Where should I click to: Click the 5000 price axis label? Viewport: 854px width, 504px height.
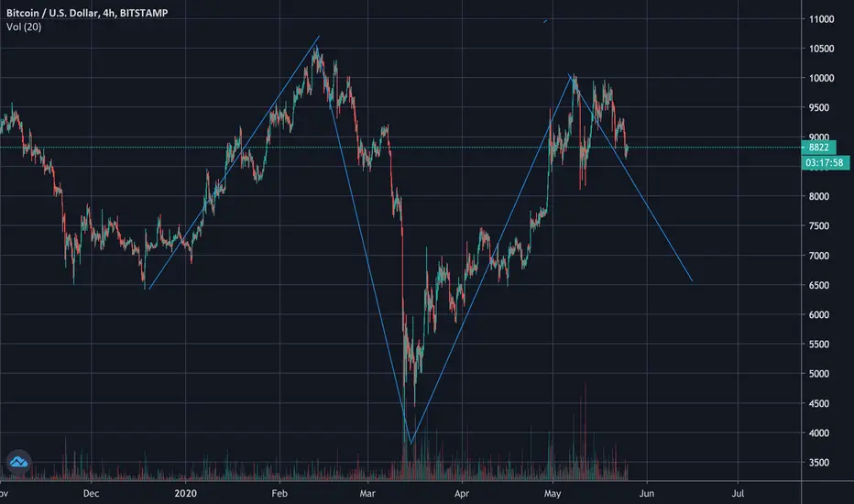tap(819, 374)
